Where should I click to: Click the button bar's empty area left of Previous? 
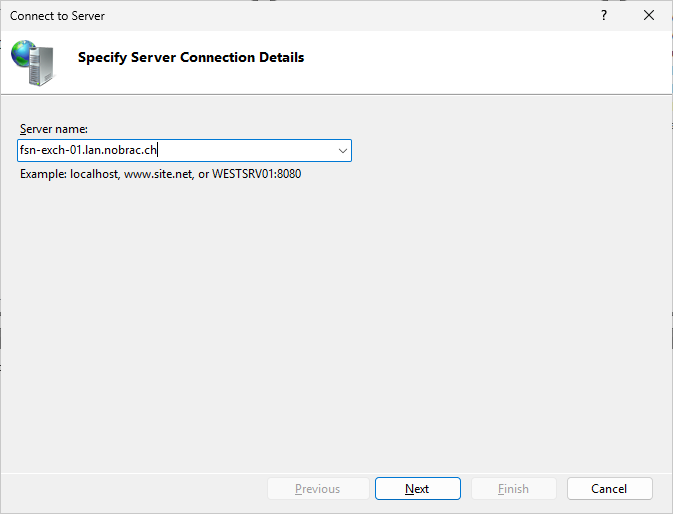click(x=133, y=488)
